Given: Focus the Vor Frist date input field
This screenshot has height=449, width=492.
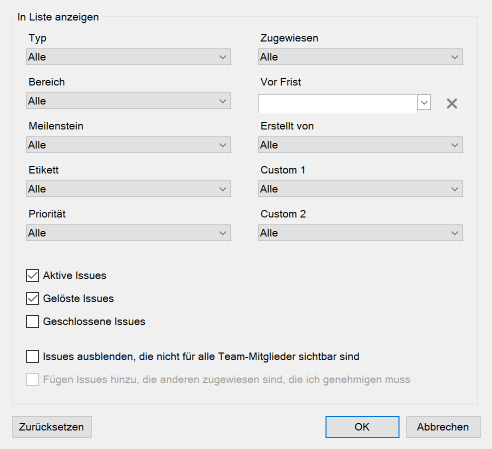Looking at the screenshot, I should tap(337, 104).
